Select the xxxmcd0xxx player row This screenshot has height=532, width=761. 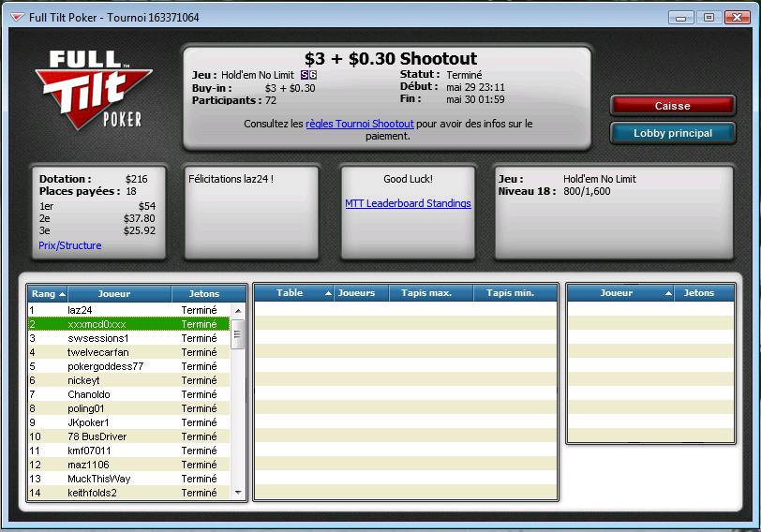[128, 324]
